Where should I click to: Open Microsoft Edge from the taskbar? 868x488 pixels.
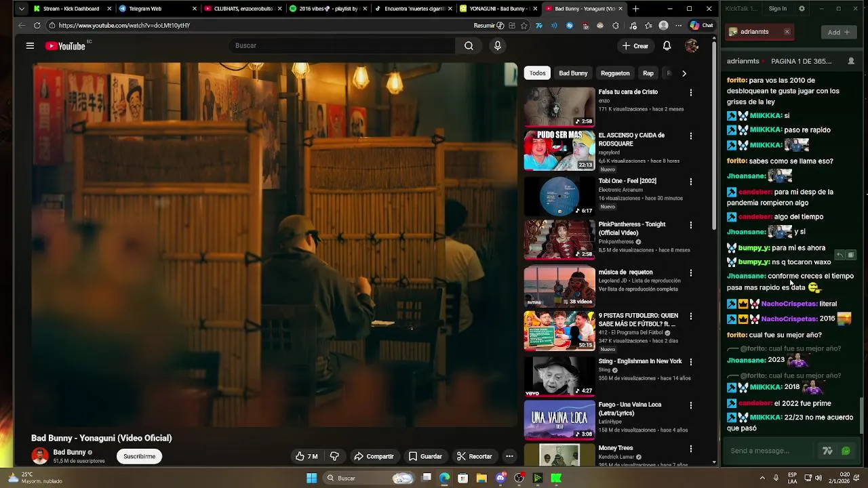pos(444,478)
